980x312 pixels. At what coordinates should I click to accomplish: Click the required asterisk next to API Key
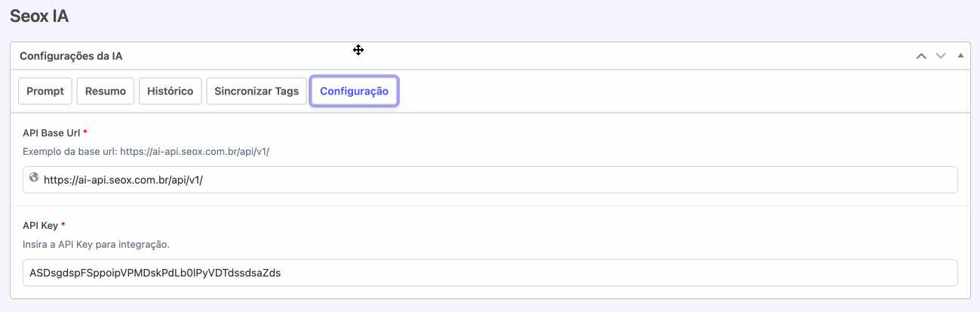tap(63, 225)
